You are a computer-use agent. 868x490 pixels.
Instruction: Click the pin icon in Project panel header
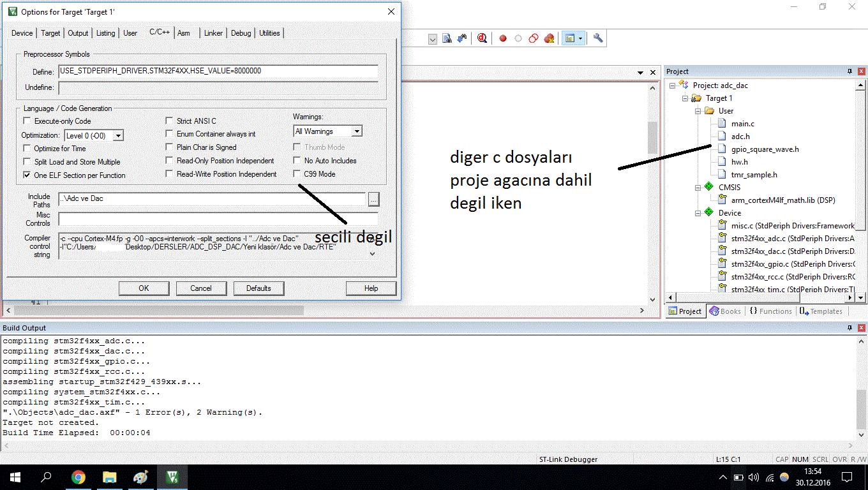pyautogui.click(x=849, y=71)
